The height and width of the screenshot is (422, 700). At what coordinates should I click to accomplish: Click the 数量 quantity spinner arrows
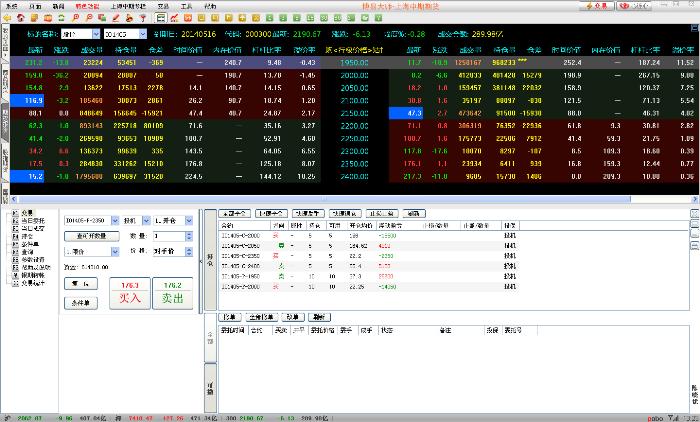187,235
